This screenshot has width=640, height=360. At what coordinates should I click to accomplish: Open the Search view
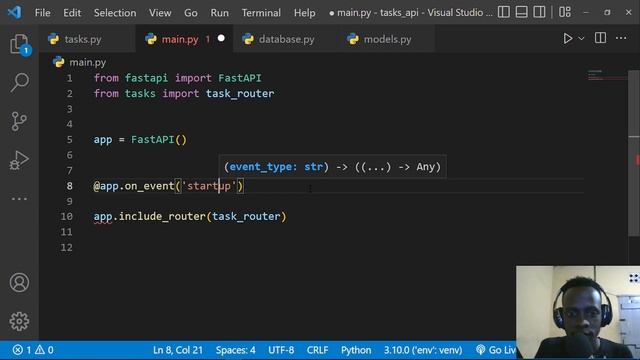pyautogui.click(x=19, y=82)
